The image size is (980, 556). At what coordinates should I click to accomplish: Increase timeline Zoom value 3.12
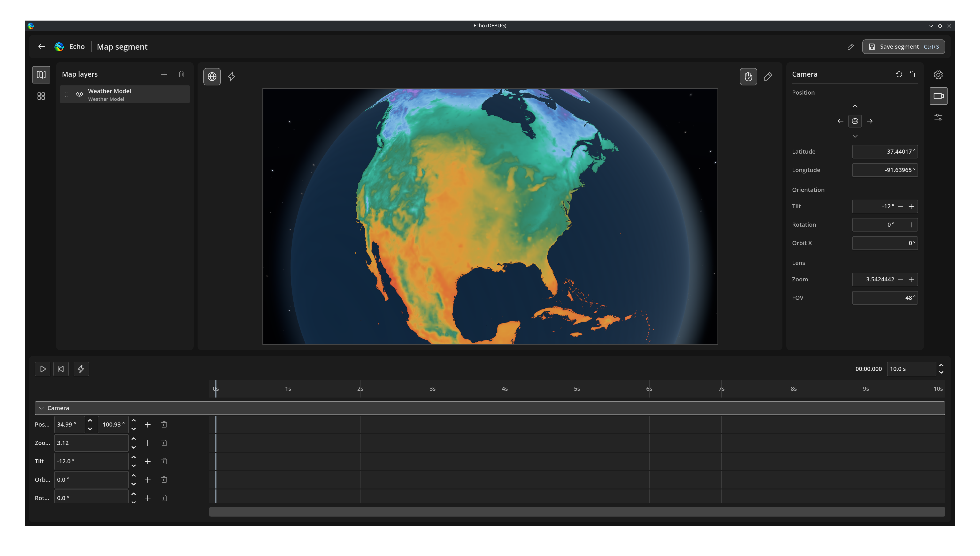pyautogui.click(x=133, y=439)
